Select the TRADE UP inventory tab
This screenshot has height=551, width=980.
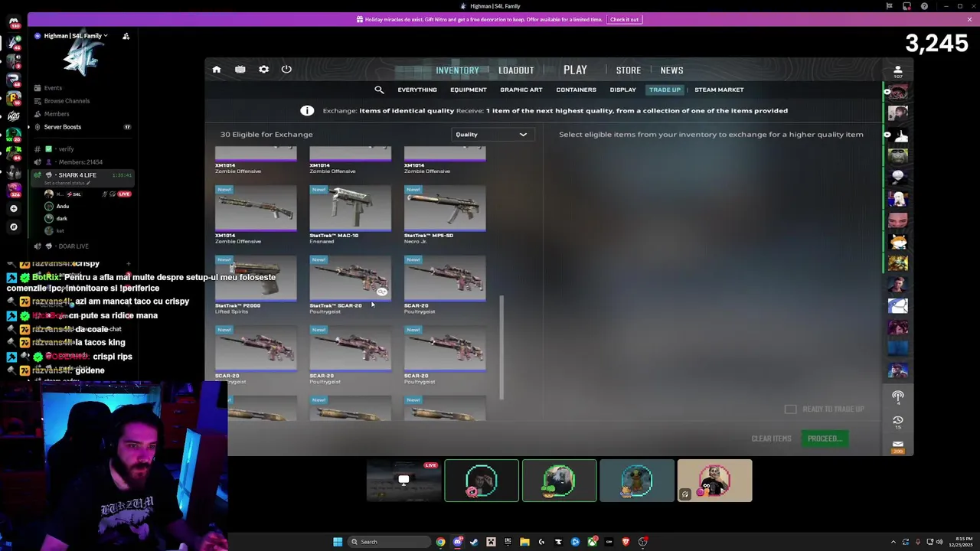coord(665,90)
